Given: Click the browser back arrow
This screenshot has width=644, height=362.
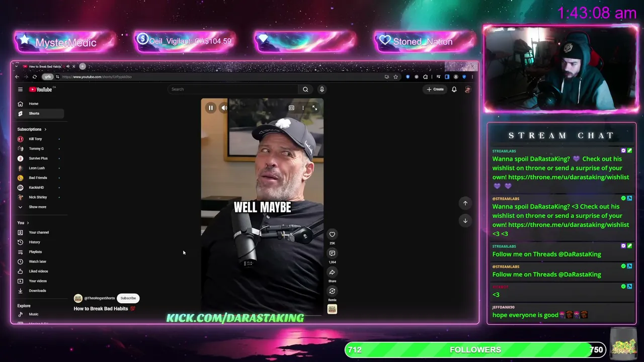Looking at the screenshot, I should click(x=17, y=77).
